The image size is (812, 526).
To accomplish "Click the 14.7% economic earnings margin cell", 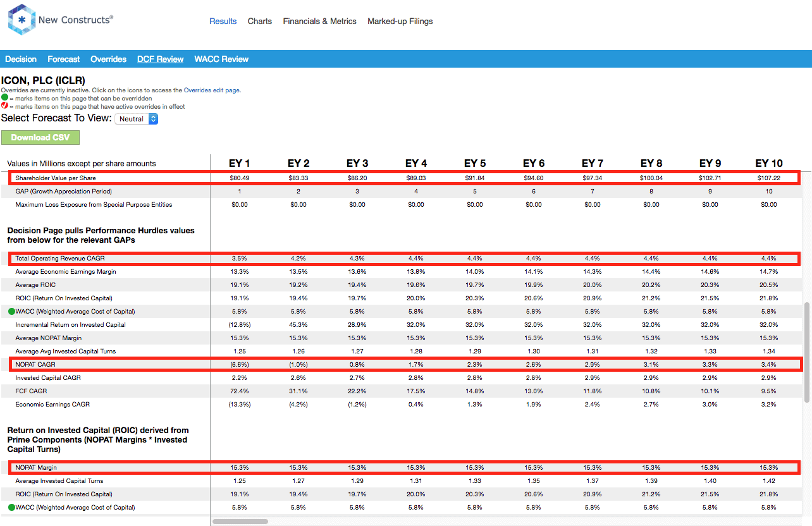I will [x=769, y=272].
